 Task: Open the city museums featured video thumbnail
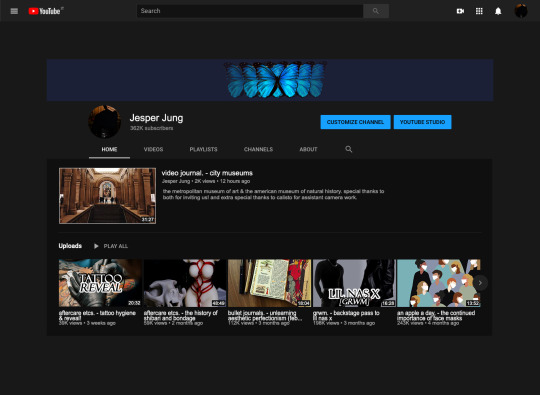[x=107, y=196]
